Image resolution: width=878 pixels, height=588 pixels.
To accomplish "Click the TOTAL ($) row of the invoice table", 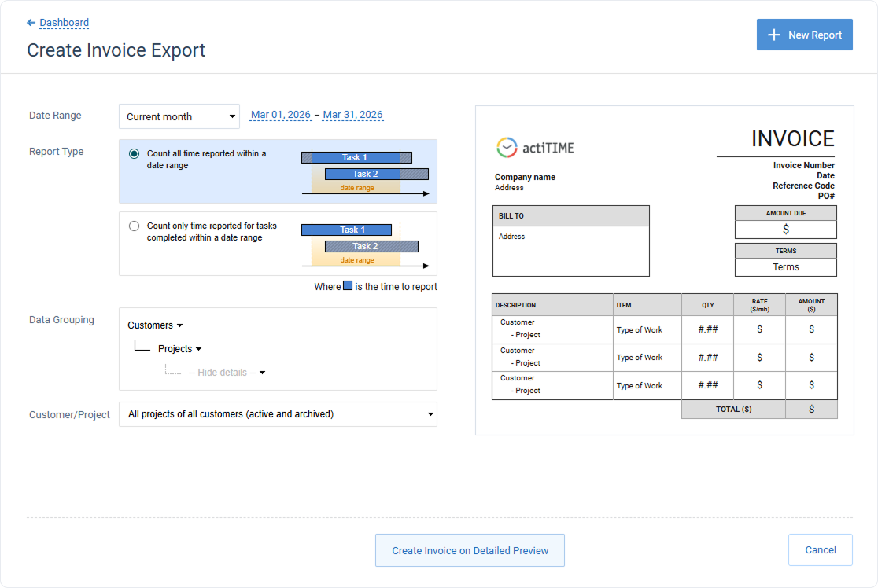I will tap(732, 409).
